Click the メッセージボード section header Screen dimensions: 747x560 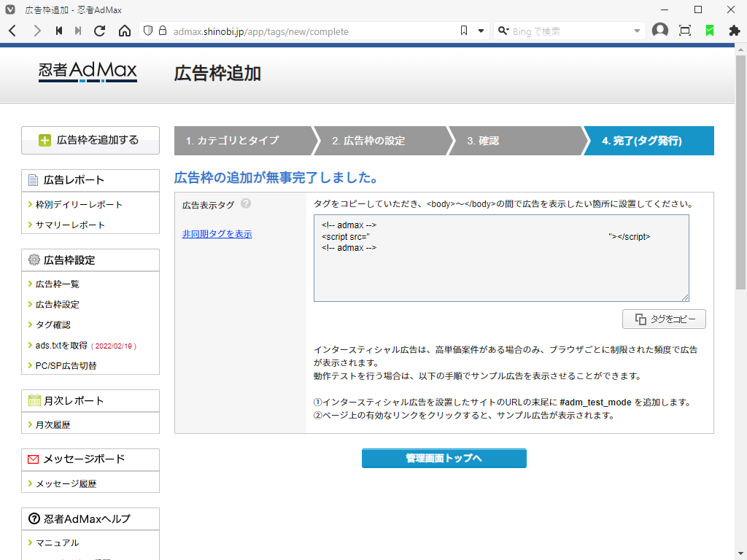point(90,459)
